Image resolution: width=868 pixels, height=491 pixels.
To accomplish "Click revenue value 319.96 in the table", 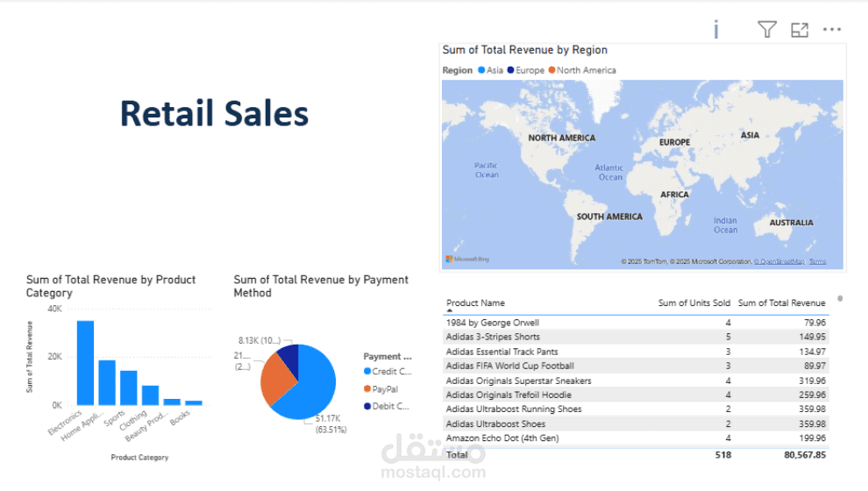I will [812, 381].
